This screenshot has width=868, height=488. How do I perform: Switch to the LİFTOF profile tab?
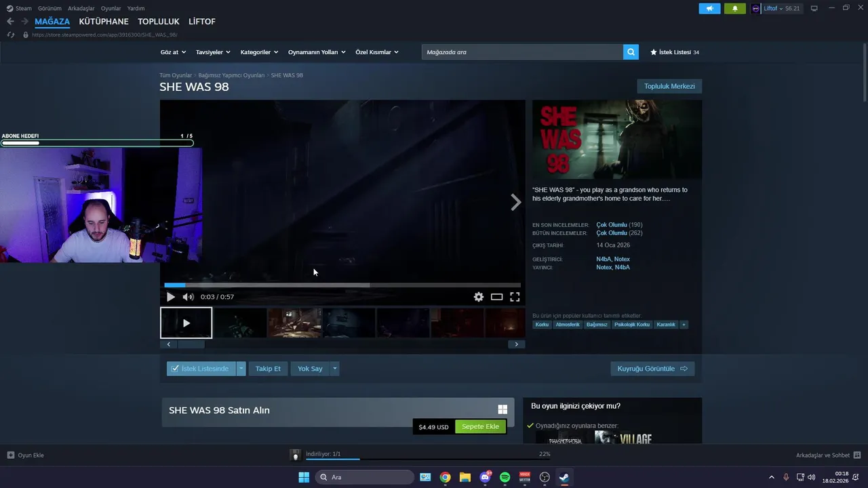[202, 22]
